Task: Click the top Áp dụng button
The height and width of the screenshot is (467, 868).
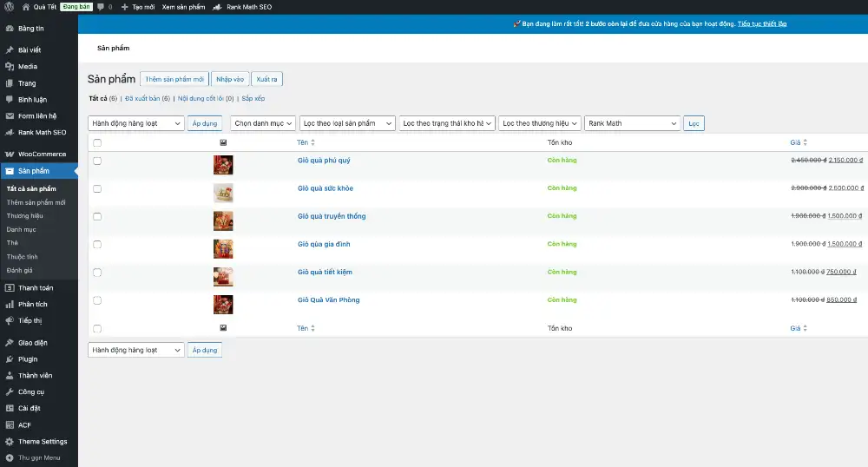Action: tap(205, 123)
